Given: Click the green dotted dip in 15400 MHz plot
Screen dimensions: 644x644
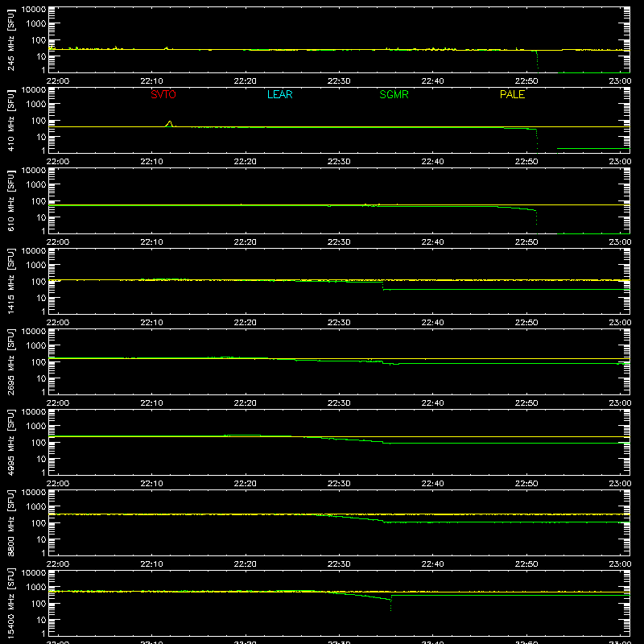Looking at the screenshot, I should 390,603.
